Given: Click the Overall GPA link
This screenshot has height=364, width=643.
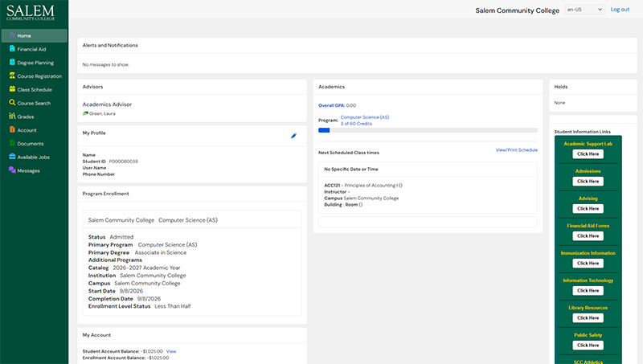Looking at the screenshot, I should point(331,105).
